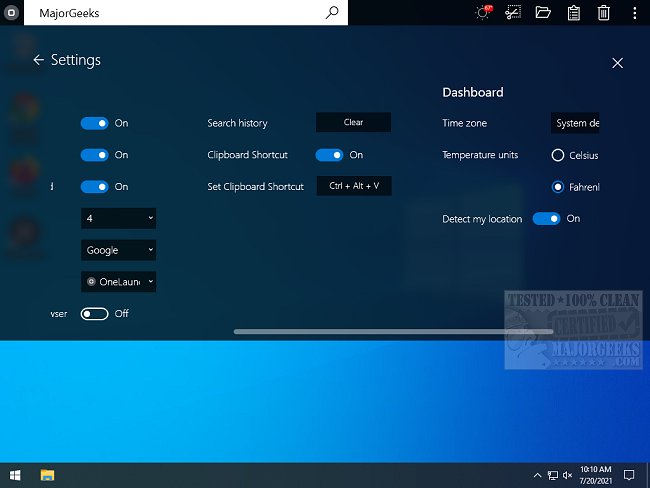The height and width of the screenshot is (488, 650).
Task: Open the clipboard icon in the top bar
Action: (x=574, y=13)
